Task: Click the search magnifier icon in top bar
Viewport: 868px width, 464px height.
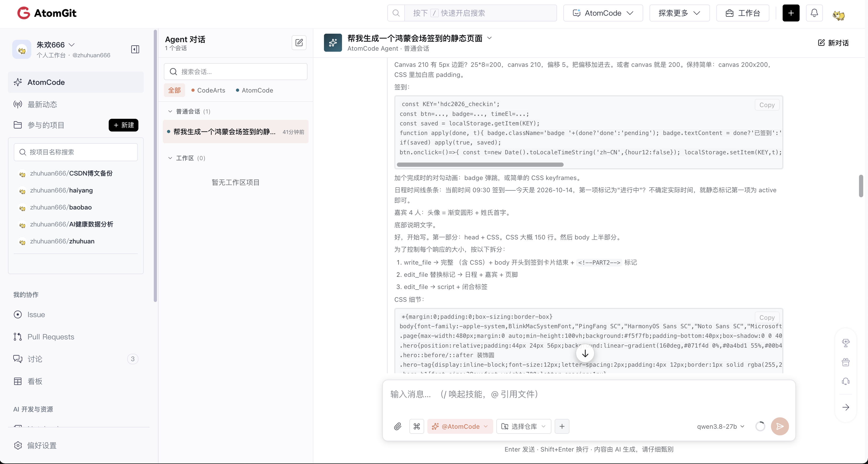Action: click(396, 13)
